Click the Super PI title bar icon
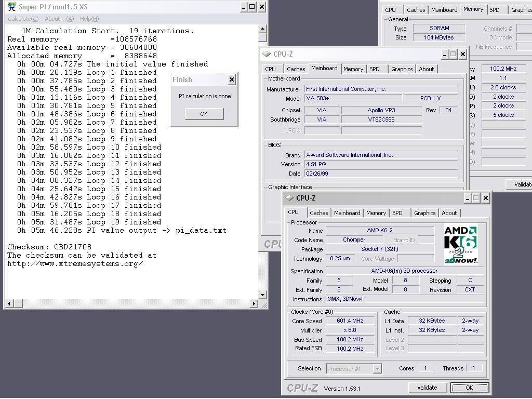532x399 pixels. [12, 7]
